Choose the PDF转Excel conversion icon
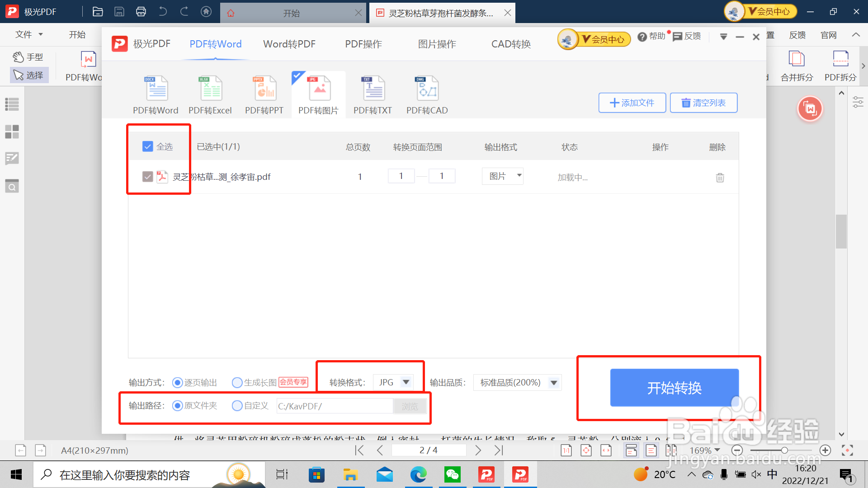868x488 pixels. click(x=210, y=95)
